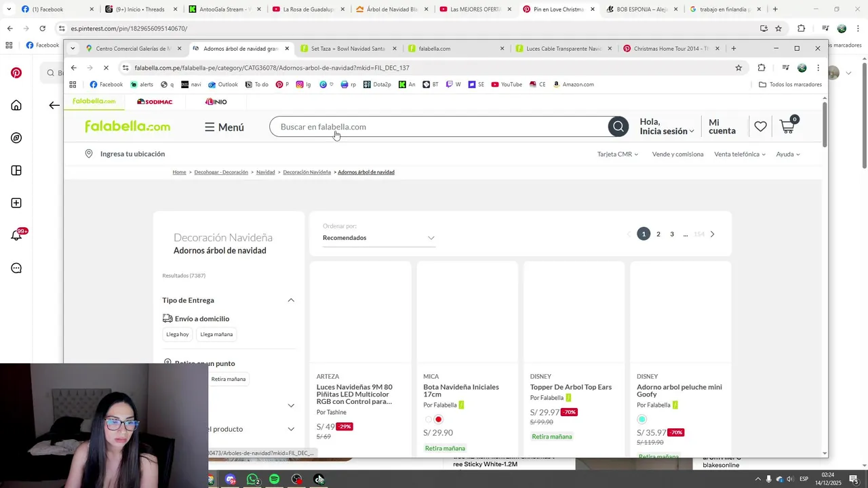Stop page loading in Falabella window
This screenshot has width=868, height=488.
(x=106, y=68)
